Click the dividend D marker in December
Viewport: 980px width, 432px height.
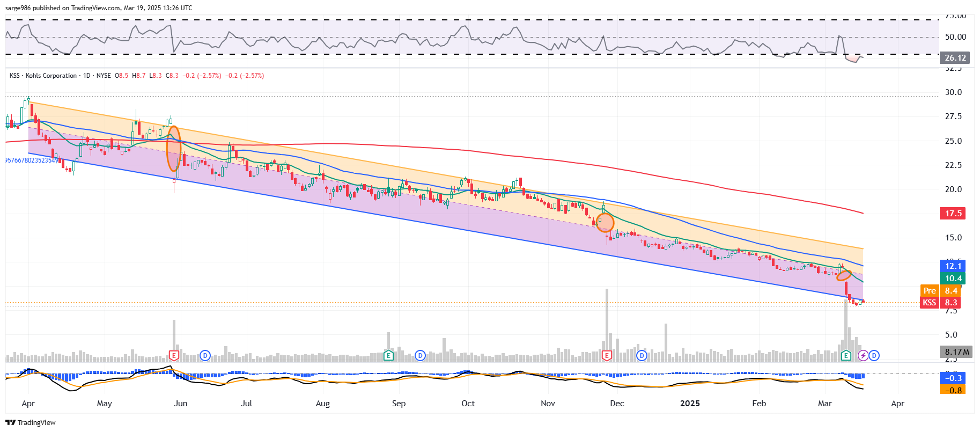[x=642, y=355]
